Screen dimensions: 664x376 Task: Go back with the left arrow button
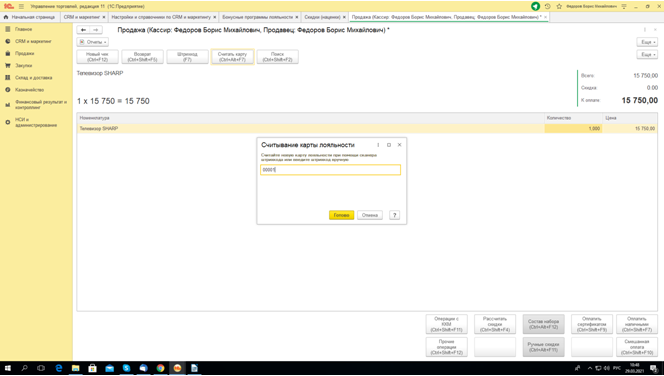point(83,30)
